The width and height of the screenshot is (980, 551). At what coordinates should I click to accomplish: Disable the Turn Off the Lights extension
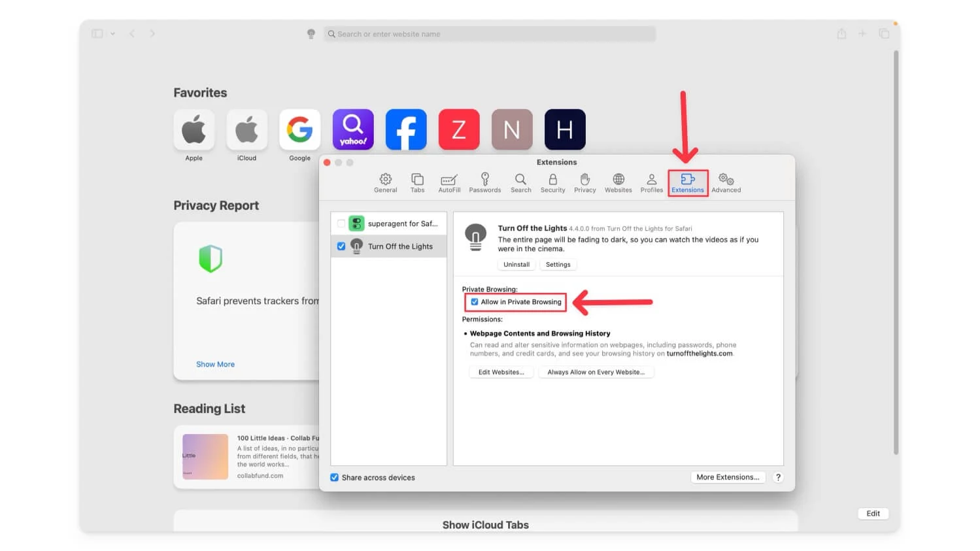(x=341, y=246)
